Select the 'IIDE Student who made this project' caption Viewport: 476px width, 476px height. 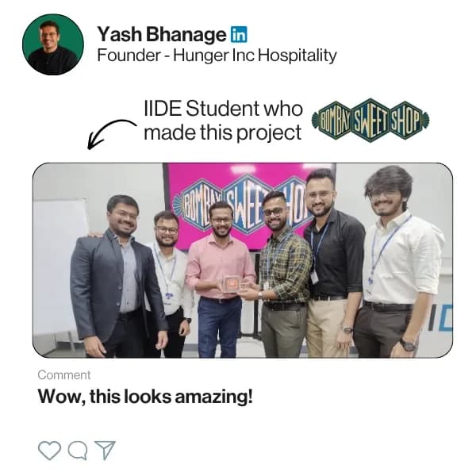pyautogui.click(x=223, y=121)
